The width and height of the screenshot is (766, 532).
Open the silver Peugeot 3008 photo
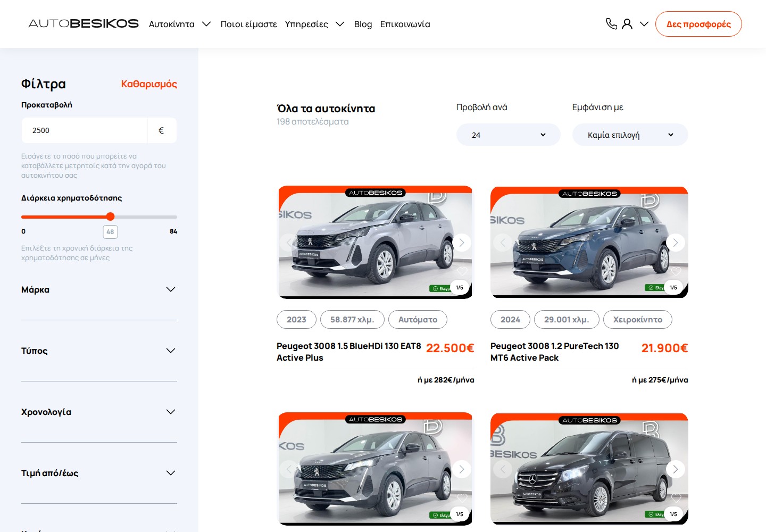(x=376, y=242)
